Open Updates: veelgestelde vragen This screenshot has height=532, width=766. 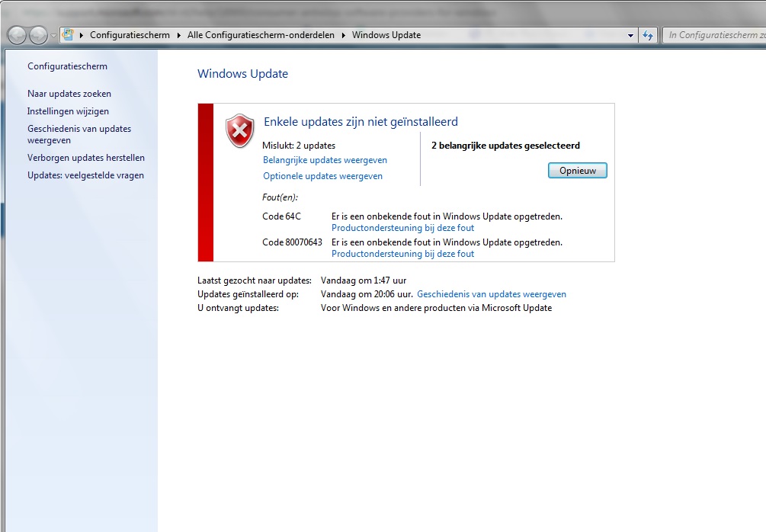(85, 175)
